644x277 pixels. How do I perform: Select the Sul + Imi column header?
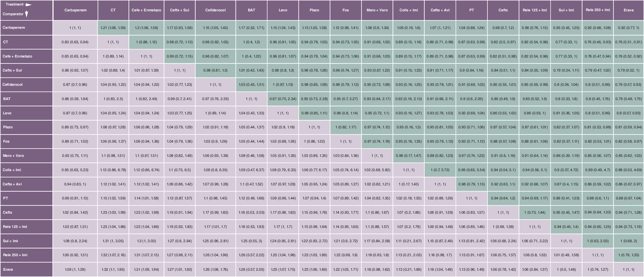point(566,10)
